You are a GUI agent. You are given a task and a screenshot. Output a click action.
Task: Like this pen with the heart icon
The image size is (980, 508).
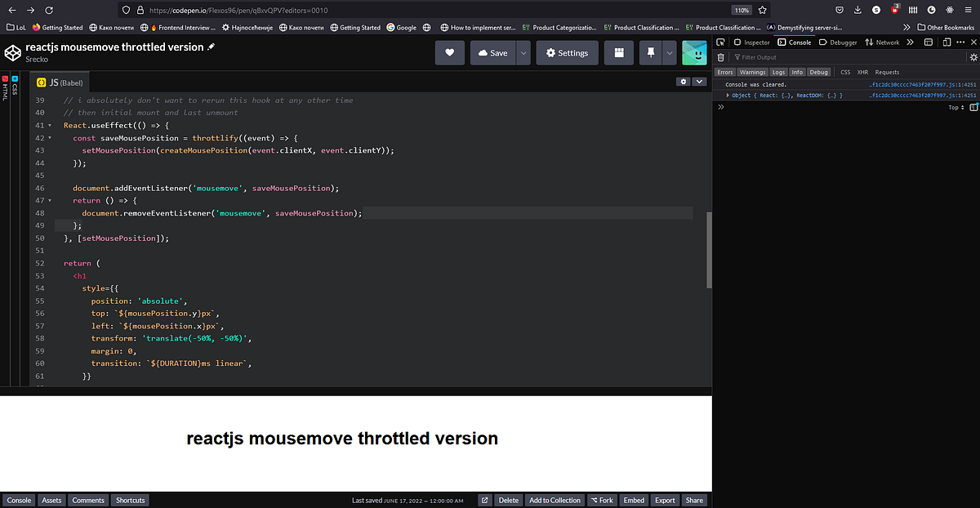(449, 52)
